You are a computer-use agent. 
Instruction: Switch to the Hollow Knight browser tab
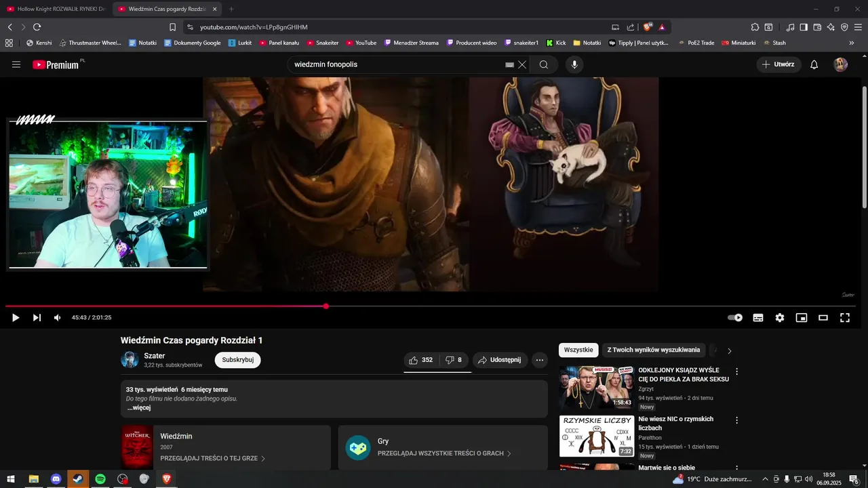click(56, 9)
